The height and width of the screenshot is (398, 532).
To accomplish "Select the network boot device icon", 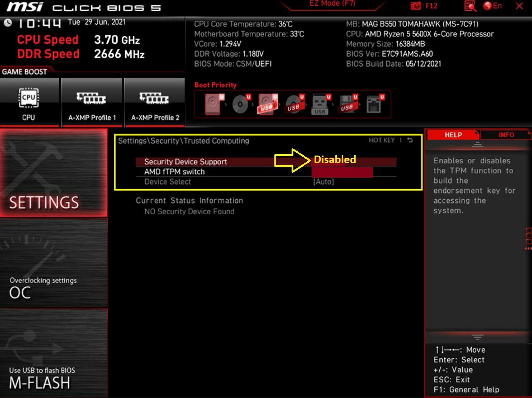I will click(375, 104).
